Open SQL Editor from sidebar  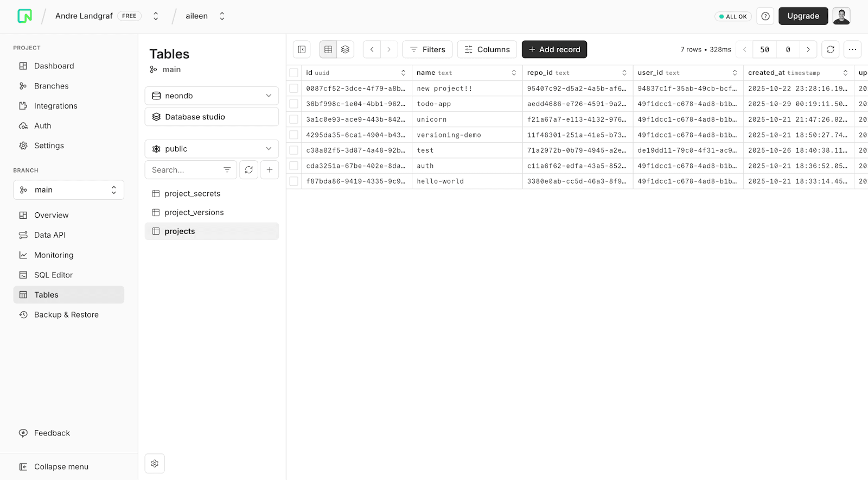tap(53, 275)
